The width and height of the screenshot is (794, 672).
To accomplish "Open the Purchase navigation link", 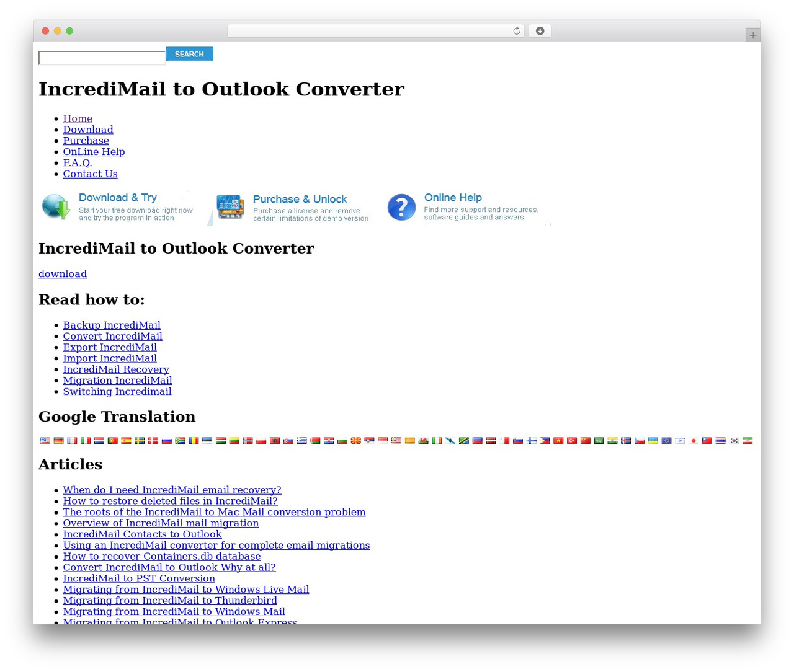I will 86,141.
